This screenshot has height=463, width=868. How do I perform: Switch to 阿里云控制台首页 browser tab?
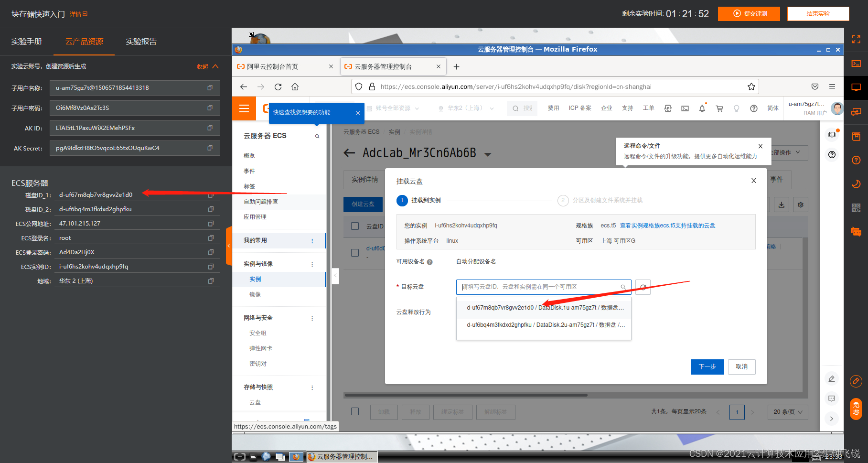[285, 67]
